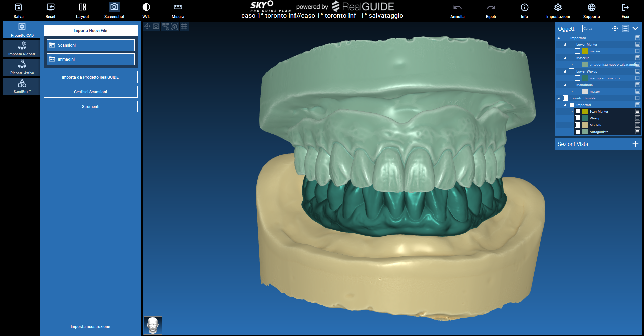Collapse the Oggetti panel with the chevron
Screen dimensions: 644x336
[635, 29]
